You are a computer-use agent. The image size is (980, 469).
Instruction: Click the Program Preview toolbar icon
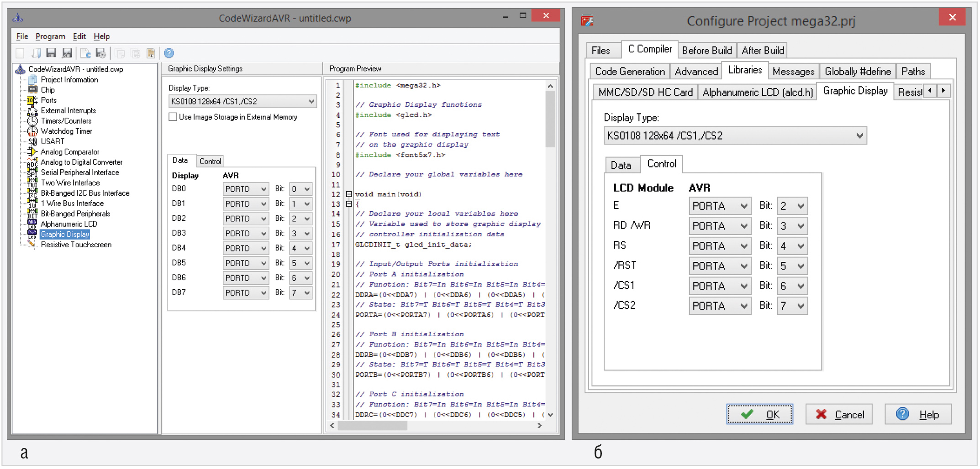(85, 53)
